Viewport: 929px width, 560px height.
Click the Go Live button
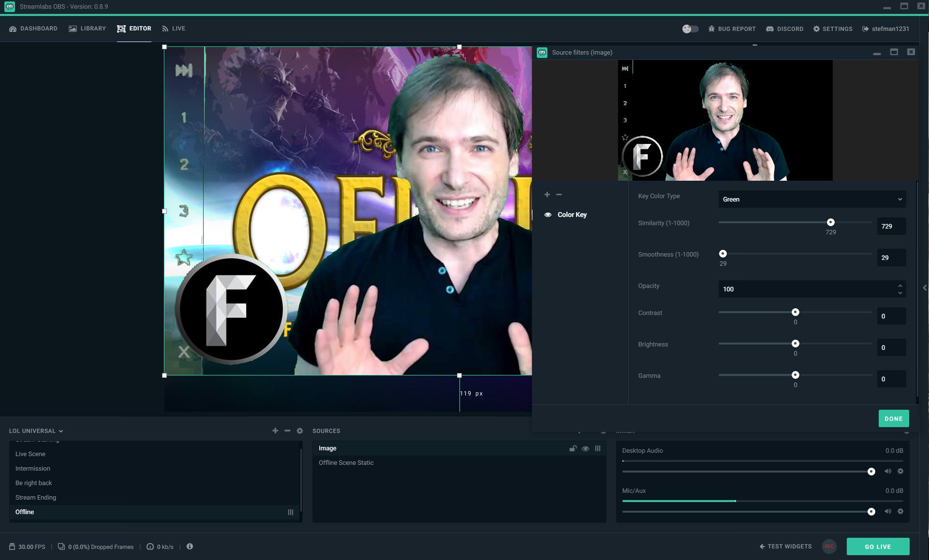[x=878, y=546]
